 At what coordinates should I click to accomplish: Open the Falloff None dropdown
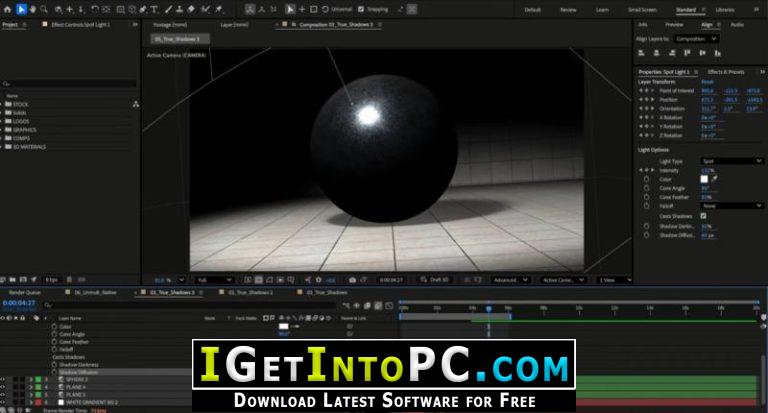click(732, 206)
